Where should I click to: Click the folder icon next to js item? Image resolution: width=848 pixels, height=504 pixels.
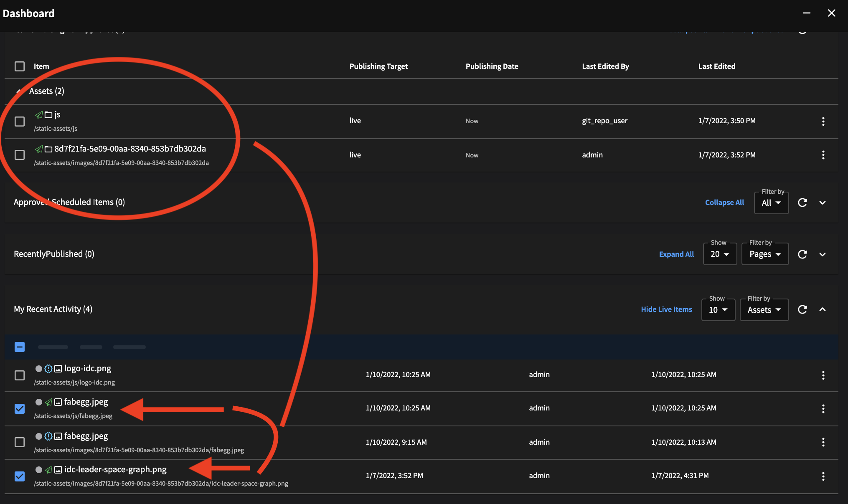(x=48, y=114)
